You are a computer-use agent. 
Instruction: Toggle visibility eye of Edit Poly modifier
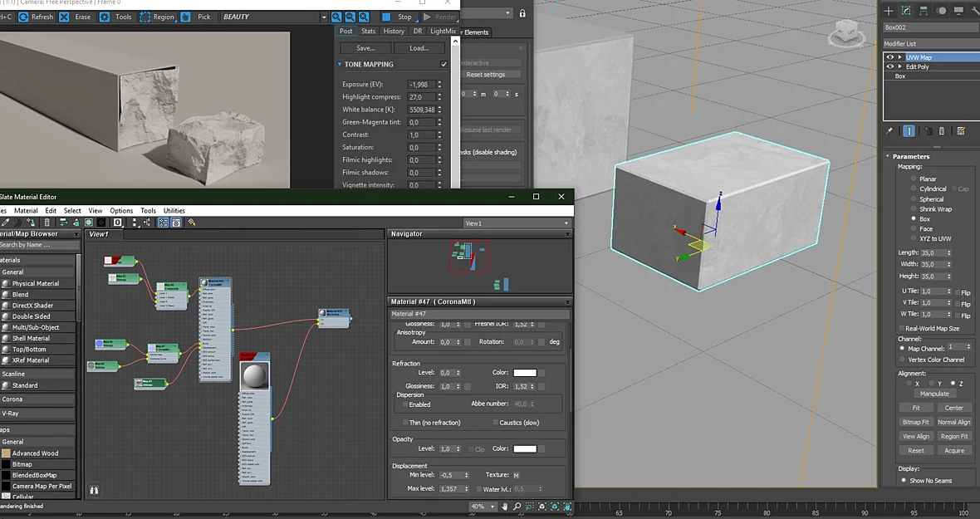point(890,66)
